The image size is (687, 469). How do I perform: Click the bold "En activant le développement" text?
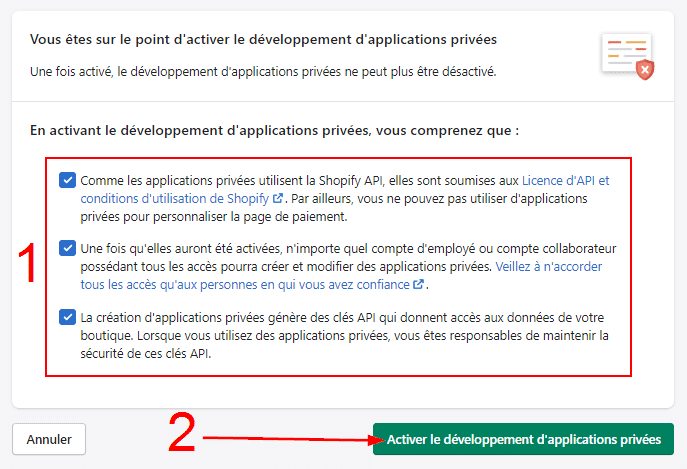pos(274,131)
